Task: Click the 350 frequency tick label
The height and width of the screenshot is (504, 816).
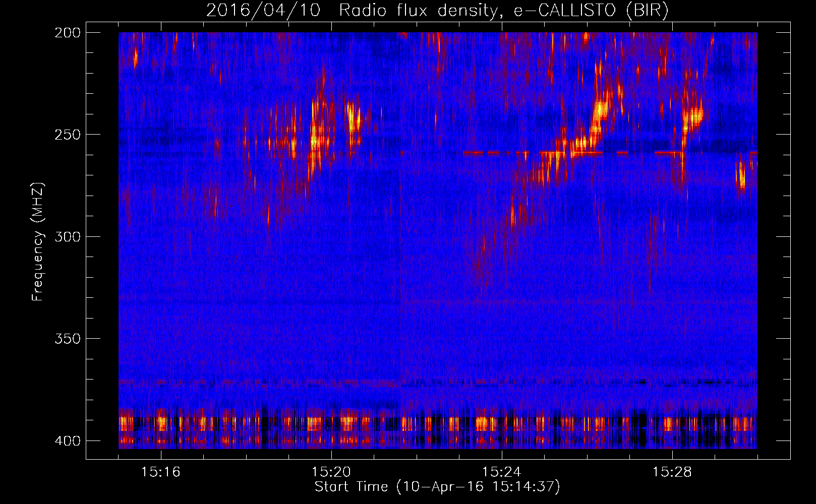Action: pyautogui.click(x=67, y=338)
